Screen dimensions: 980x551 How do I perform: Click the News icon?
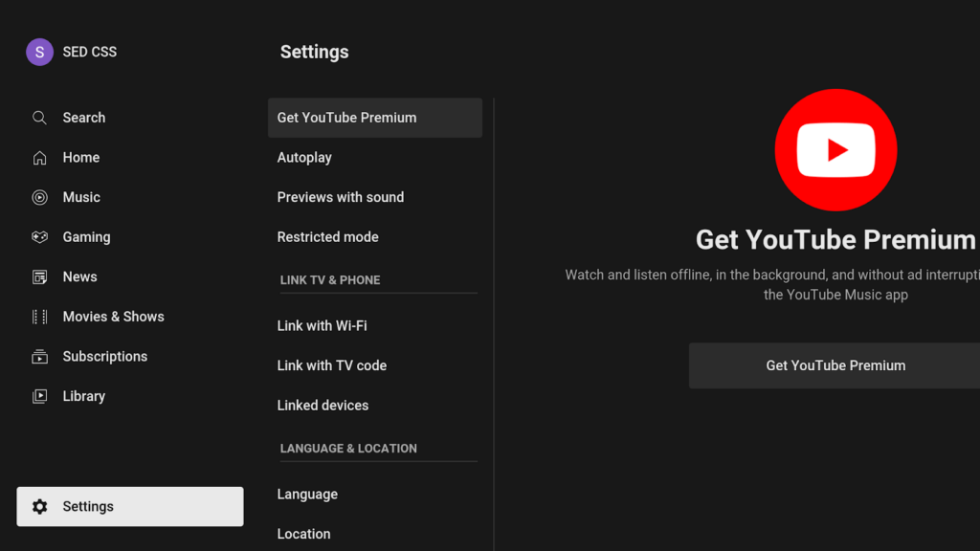[x=39, y=276]
